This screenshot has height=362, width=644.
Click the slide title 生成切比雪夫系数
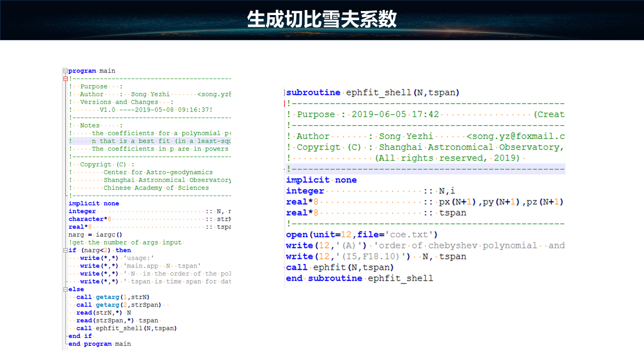tap(322, 20)
